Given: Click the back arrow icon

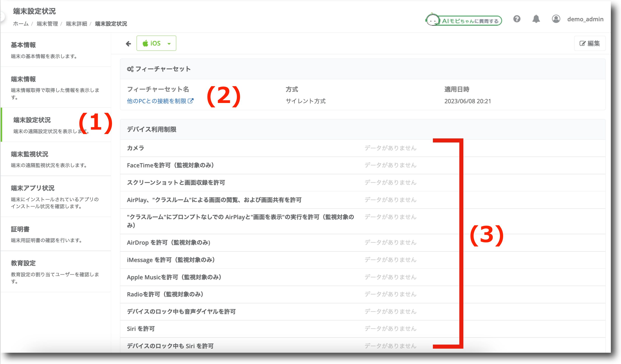Looking at the screenshot, I should click(128, 44).
